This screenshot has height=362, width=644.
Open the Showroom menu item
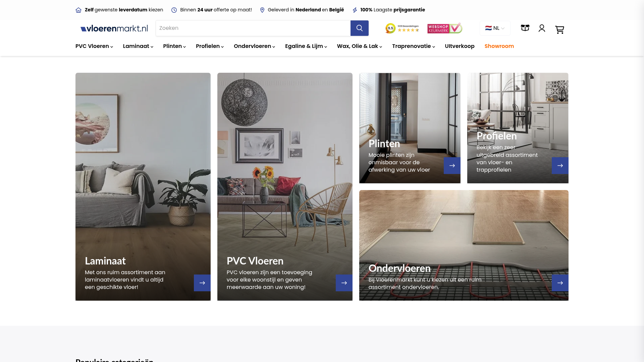point(499,46)
